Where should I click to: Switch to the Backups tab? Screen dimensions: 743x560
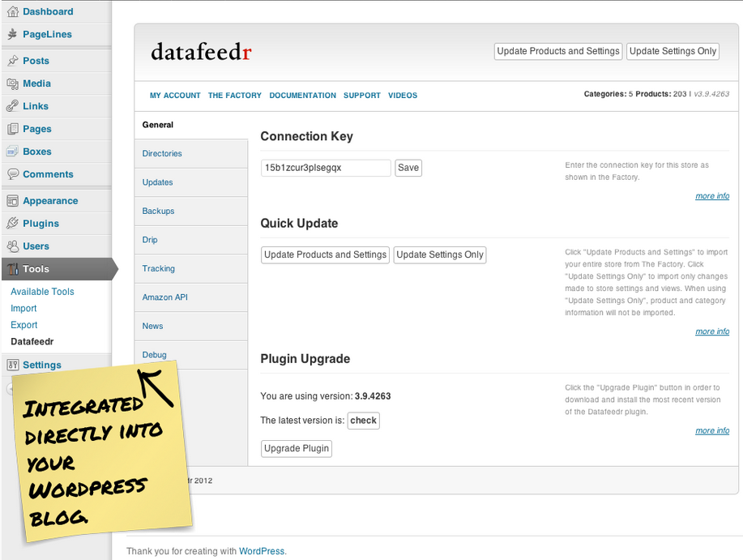191,212
